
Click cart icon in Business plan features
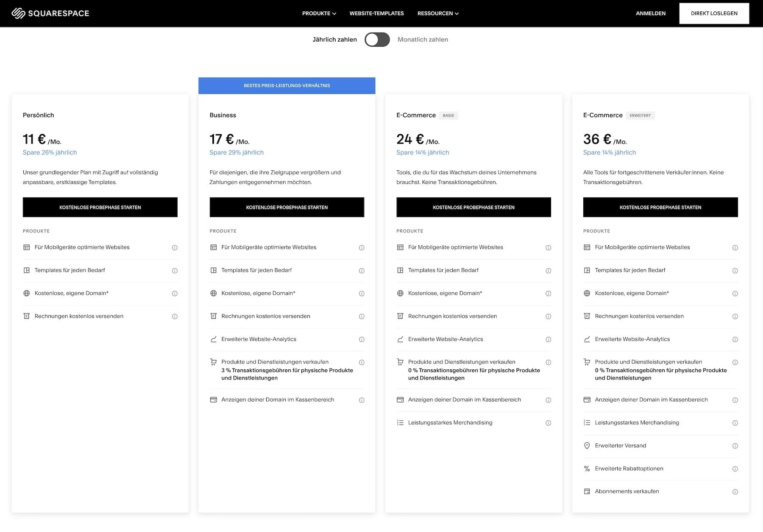tap(213, 362)
